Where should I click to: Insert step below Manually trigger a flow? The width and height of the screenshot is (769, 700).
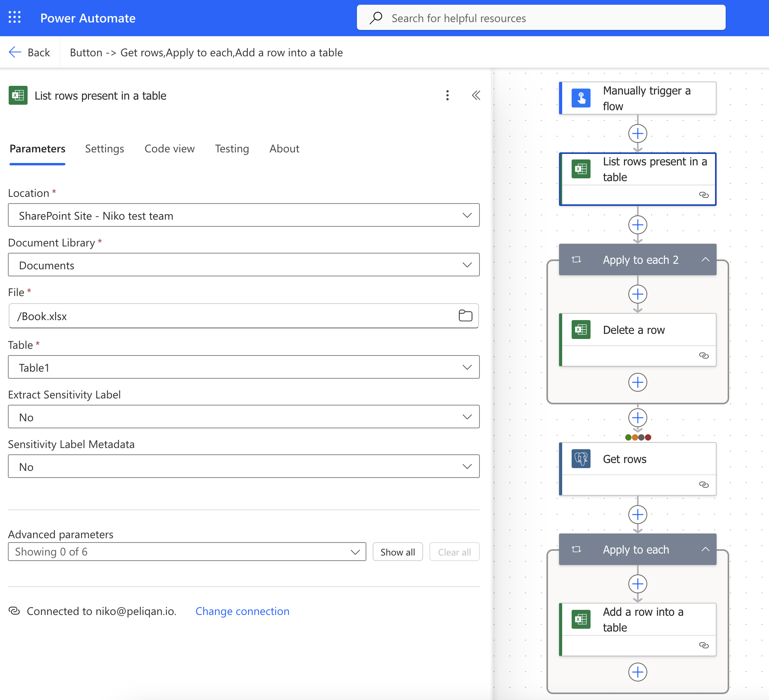638,134
